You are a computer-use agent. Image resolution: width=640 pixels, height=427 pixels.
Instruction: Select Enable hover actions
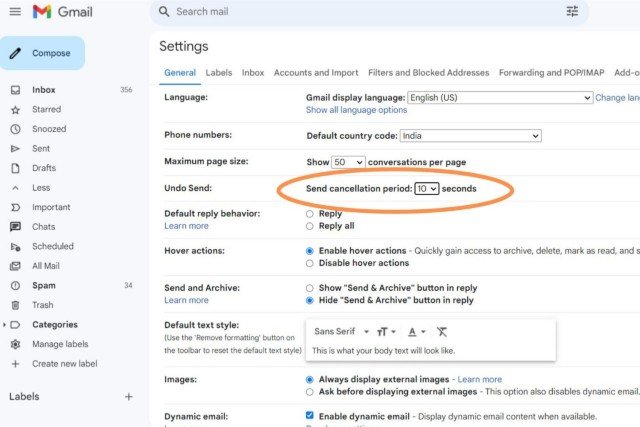[x=310, y=251]
